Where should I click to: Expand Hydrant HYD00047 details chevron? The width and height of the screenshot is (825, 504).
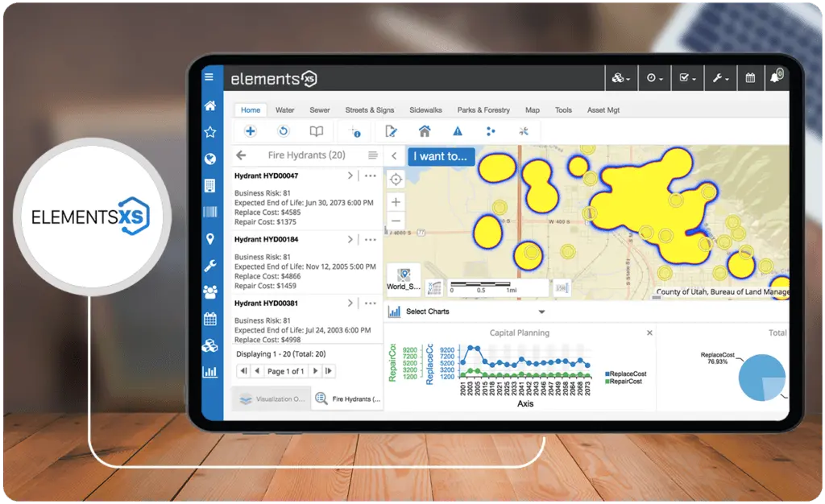tap(350, 176)
